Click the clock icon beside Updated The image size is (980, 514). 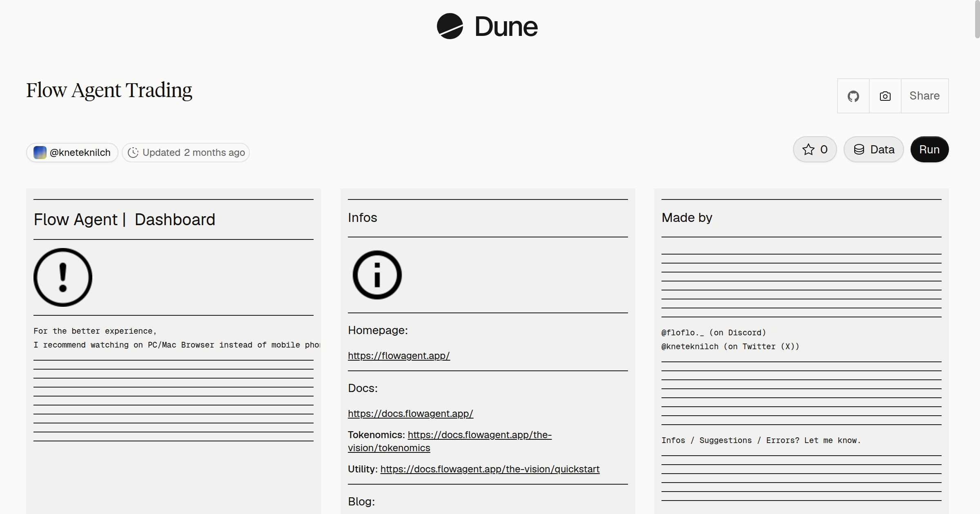[x=133, y=153]
